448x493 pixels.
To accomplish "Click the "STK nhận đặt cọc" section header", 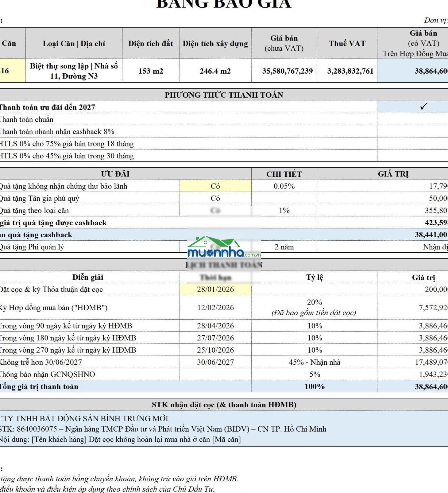I will click(224, 405).
